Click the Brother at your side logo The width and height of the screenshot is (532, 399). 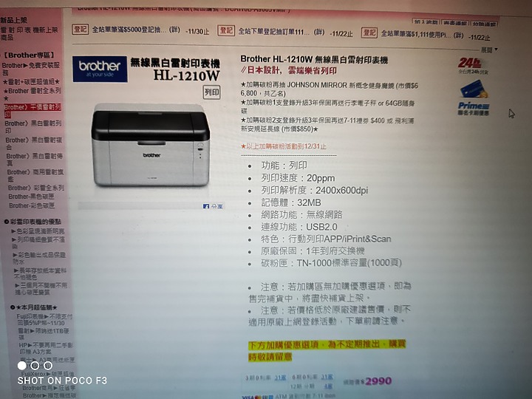tap(100, 69)
